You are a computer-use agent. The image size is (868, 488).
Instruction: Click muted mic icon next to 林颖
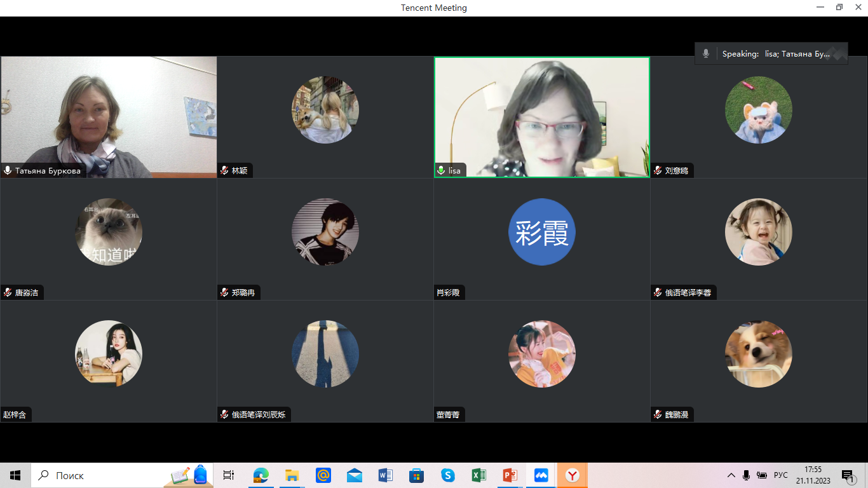click(224, 171)
